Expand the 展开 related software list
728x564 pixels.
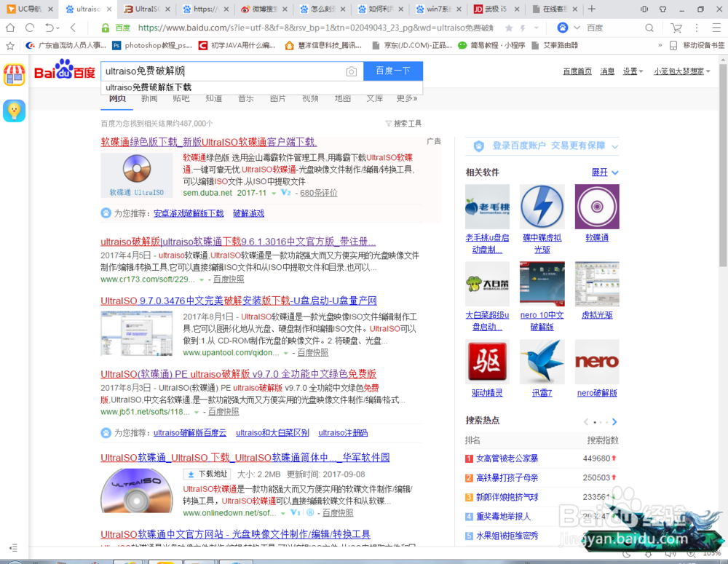[605, 172]
